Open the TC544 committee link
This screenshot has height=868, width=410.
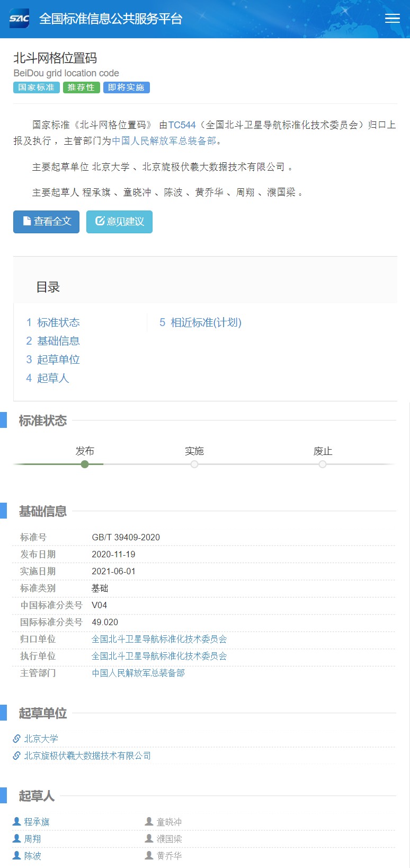182,125
